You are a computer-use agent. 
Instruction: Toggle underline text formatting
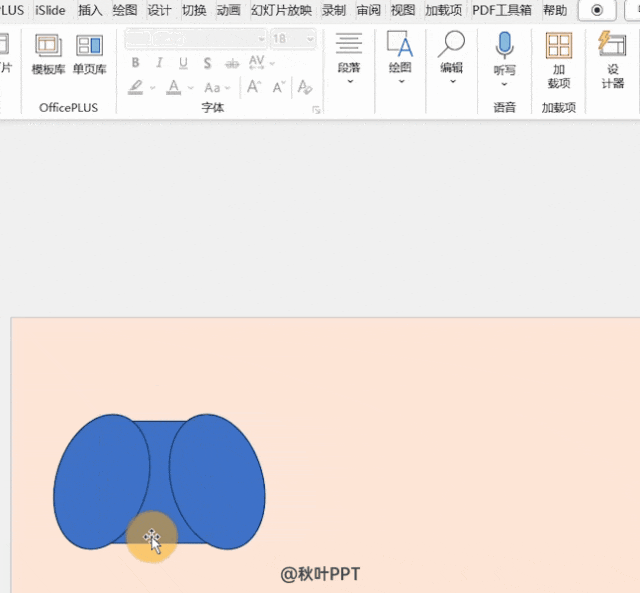tap(183, 63)
